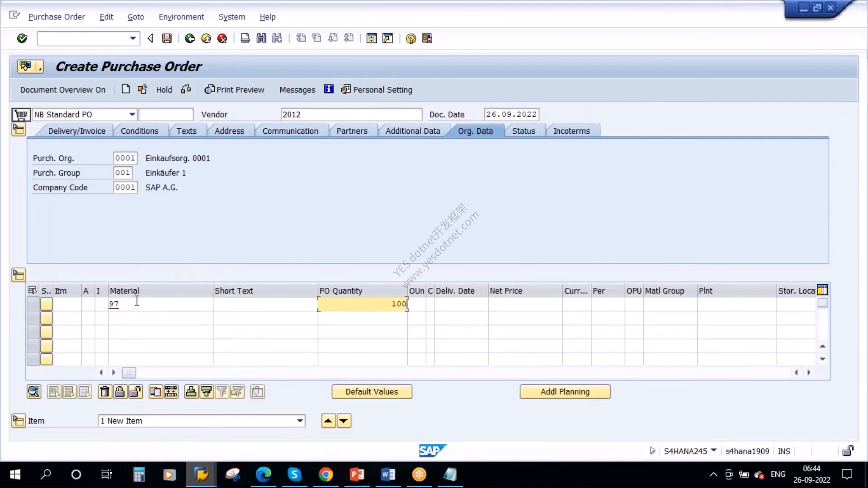The image size is (868, 488).
Task: Click the Find binoculars icon
Action: tap(261, 38)
